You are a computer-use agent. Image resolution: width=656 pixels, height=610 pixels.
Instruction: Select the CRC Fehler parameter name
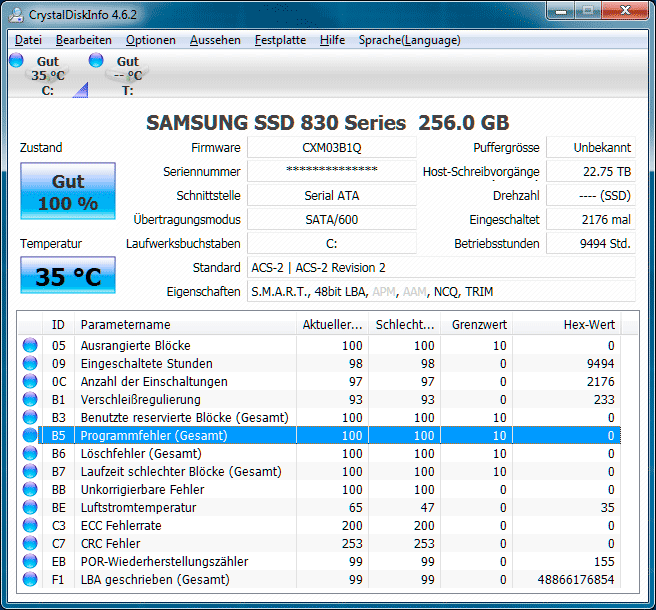pyautogui.click(x=110, y=543)
